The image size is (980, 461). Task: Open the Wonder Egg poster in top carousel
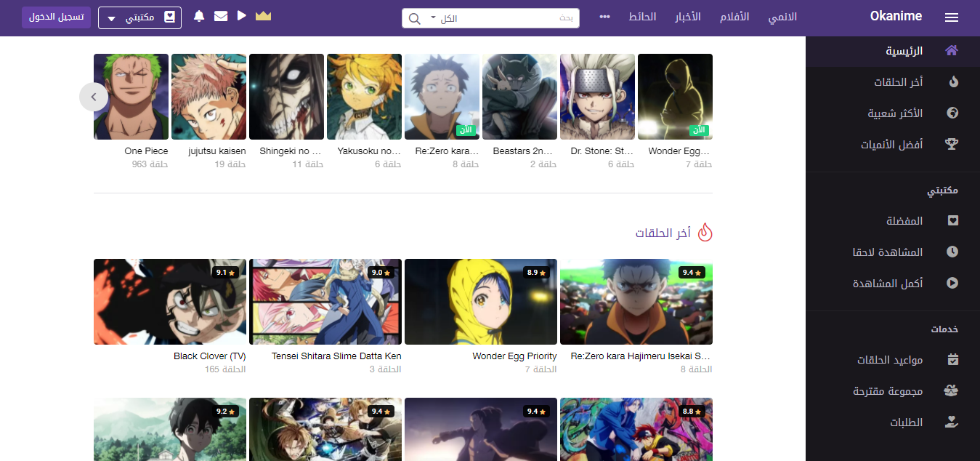(675, 97)
